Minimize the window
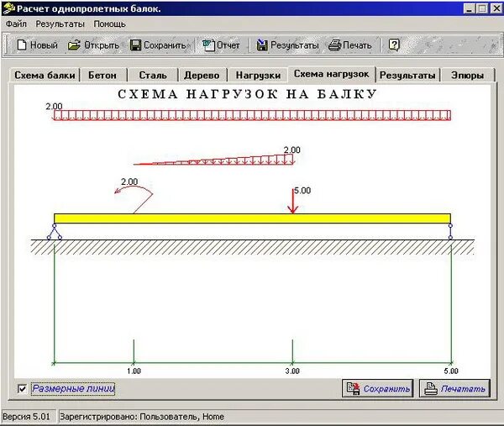The height and width of the screenshot is (426, 504). point(470,8)
